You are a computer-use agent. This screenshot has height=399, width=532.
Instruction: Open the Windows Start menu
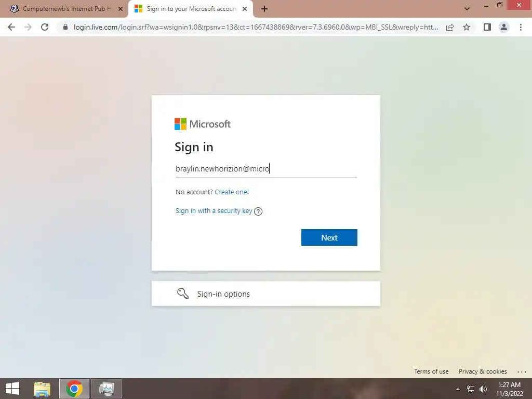[12, 389]
